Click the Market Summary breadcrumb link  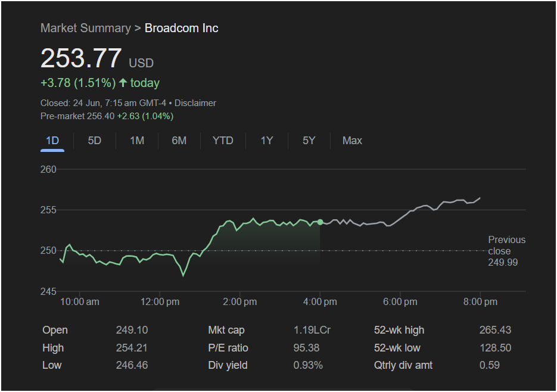(x=86, y=28)
